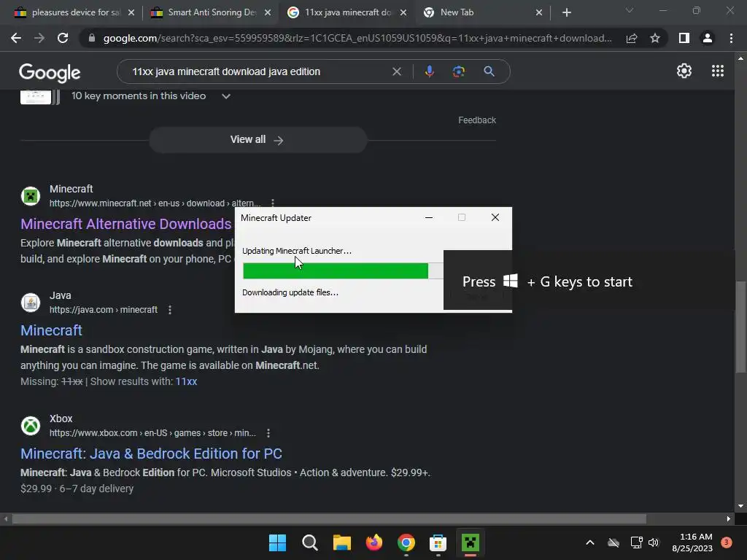Close the Smart Anti Snoring Device tab
Screen dimensions: 747x560
[x=268, y=12]
